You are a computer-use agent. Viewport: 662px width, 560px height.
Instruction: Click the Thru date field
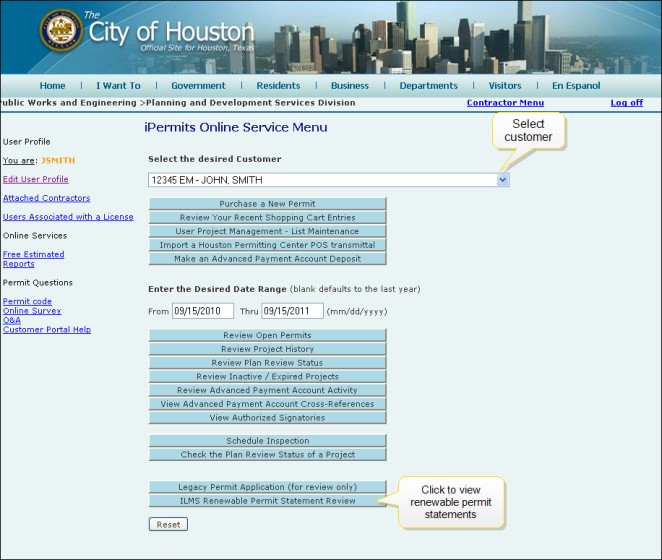click(x=292, y=311)
